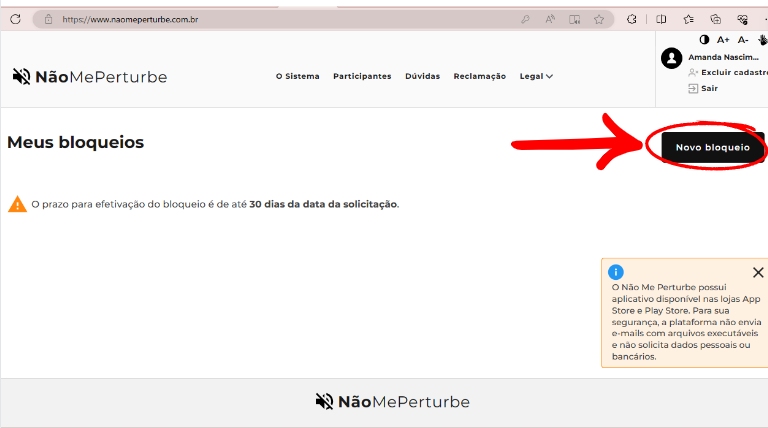Navigate to Reclamação page
The width and height of the screenshot is (768, 428).
[480, 76]
